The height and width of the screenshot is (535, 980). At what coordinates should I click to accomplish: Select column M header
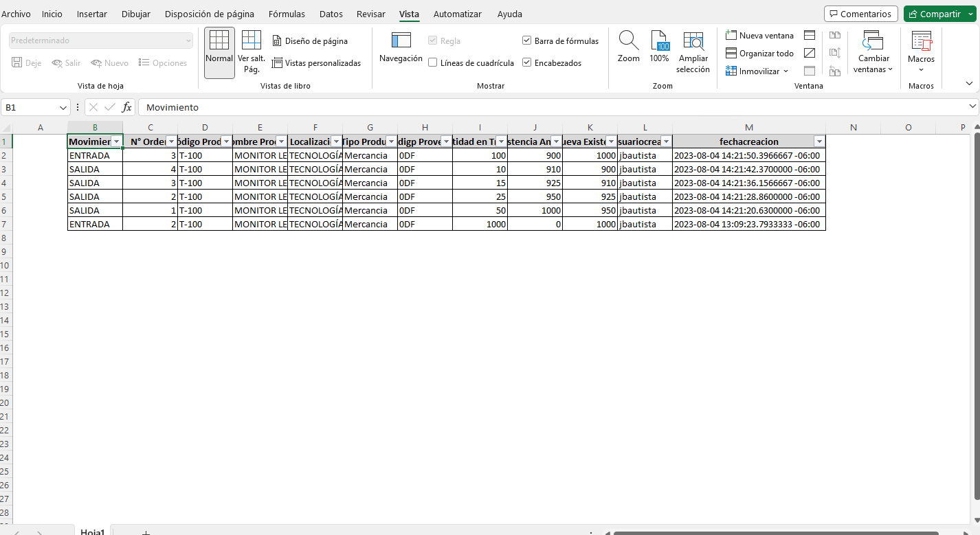(x=749, y=127)
